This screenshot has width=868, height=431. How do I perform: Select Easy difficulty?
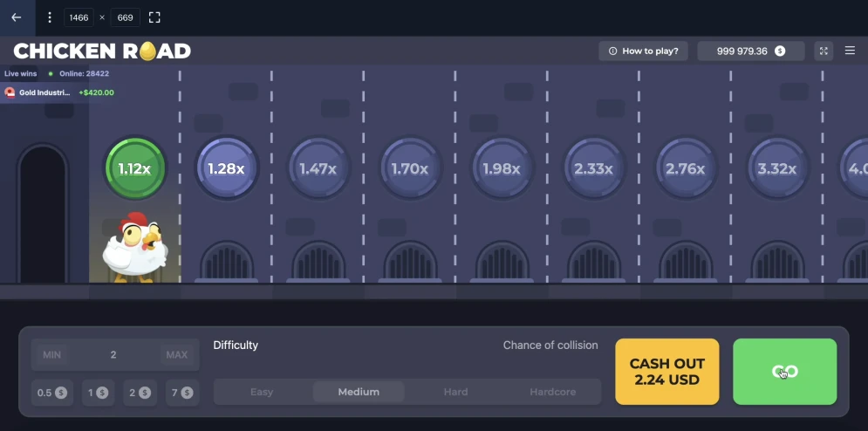(x=262, y=393)
